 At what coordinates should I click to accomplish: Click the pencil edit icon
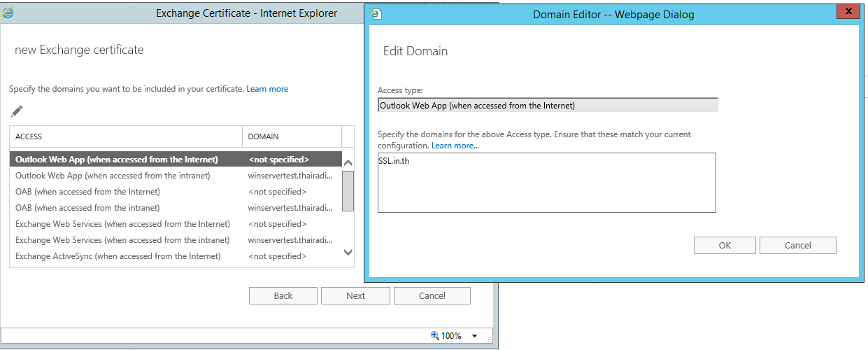click(x=17, y=111)
